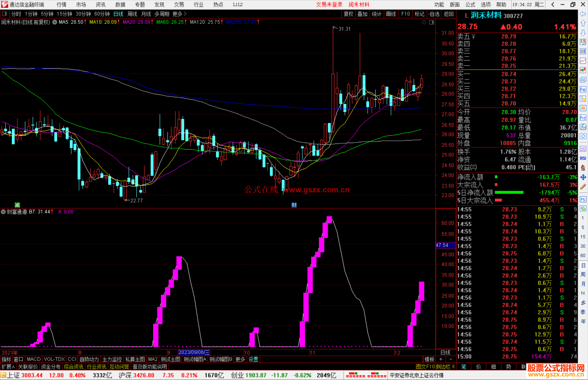Viewport: 588px width, 380px height.
Task: Toggle the panel layout icon left of 分时
Action: [x=5, y=14]
